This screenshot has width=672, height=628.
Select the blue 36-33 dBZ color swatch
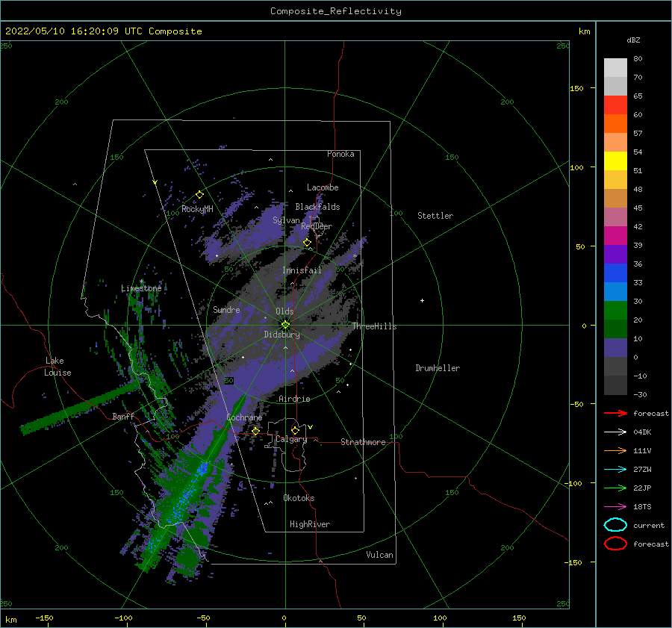pyautogui.click(x=615, y=273)
